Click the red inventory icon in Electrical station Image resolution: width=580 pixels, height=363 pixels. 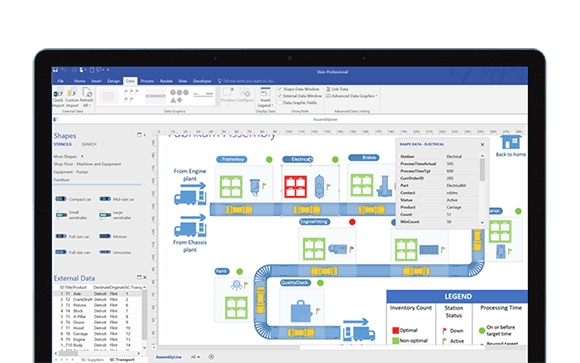point(295,186)
